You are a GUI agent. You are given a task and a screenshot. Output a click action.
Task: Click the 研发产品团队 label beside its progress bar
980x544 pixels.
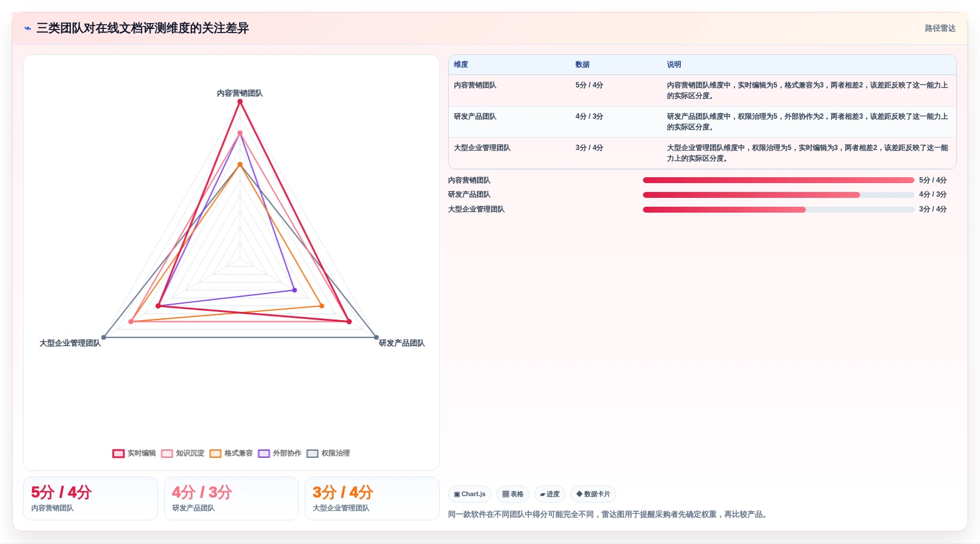pyautogui.click(x=469, y=194)
